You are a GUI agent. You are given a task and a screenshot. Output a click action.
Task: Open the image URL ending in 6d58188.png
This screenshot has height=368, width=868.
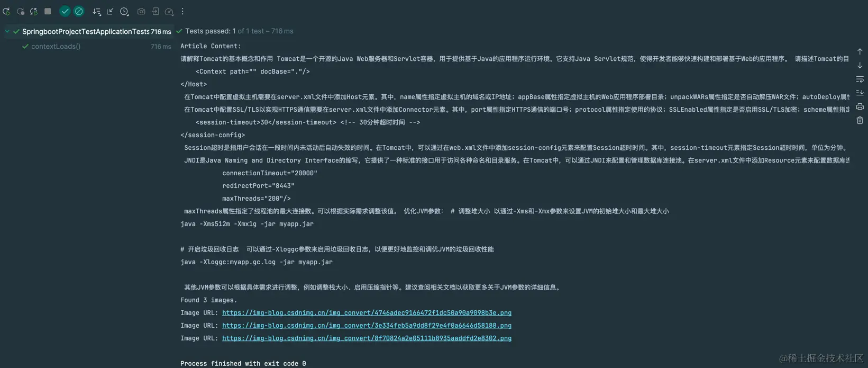367,326
